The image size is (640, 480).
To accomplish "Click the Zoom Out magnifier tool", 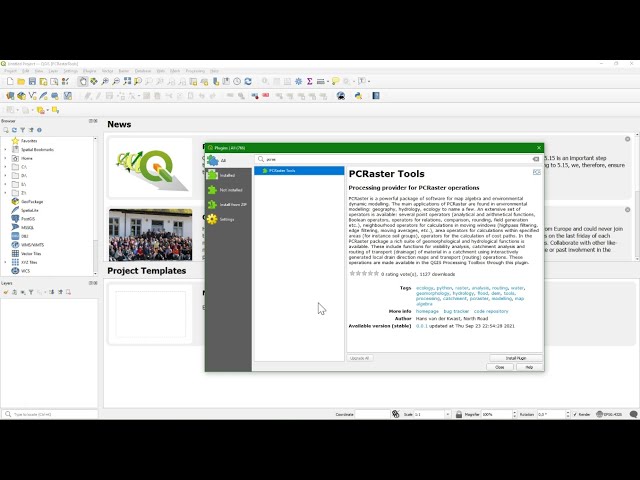I will [116, 82].
